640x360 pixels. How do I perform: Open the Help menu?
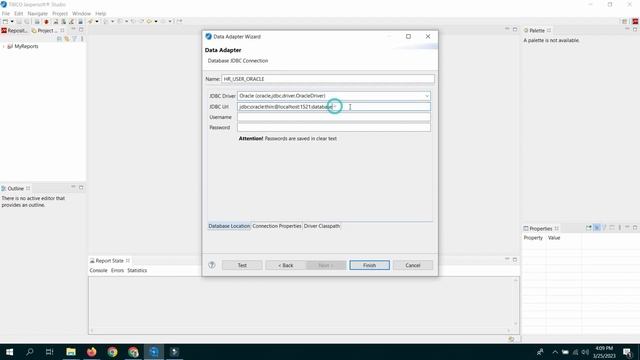(100, 13)
